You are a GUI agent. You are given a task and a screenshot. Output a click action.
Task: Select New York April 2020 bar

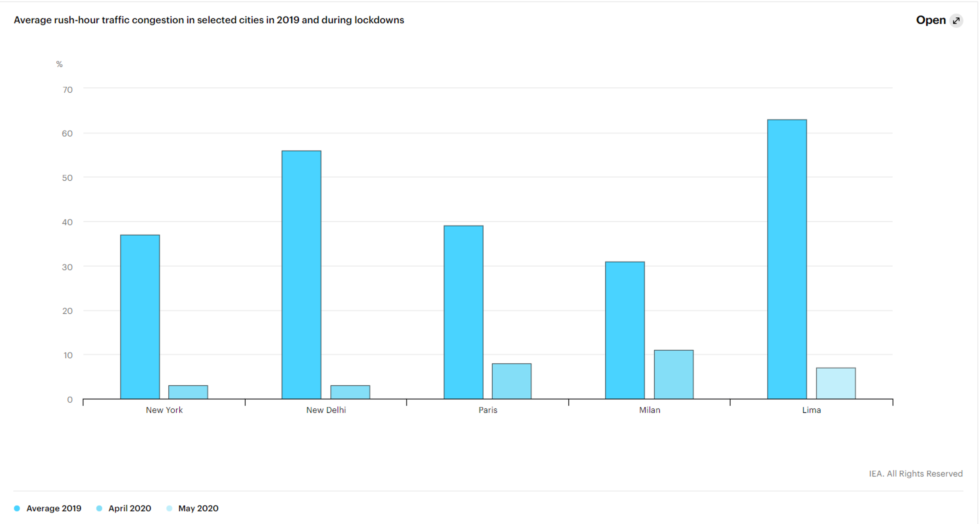tap(188, 392)
